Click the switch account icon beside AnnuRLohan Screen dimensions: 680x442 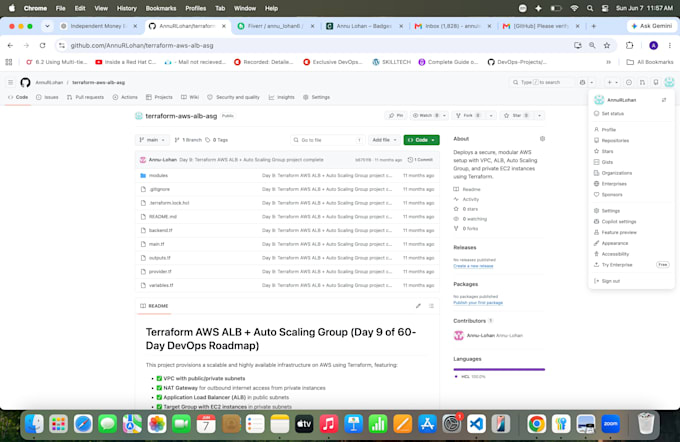pos(664,100)
